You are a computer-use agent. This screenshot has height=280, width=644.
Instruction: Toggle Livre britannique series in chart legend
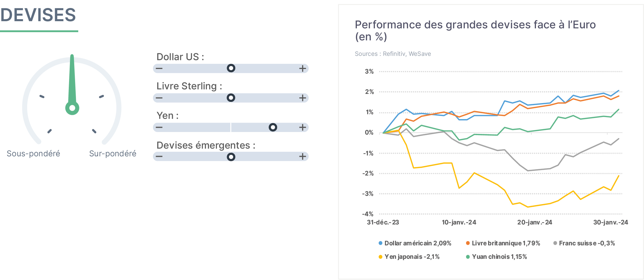[x=503, y=243]
